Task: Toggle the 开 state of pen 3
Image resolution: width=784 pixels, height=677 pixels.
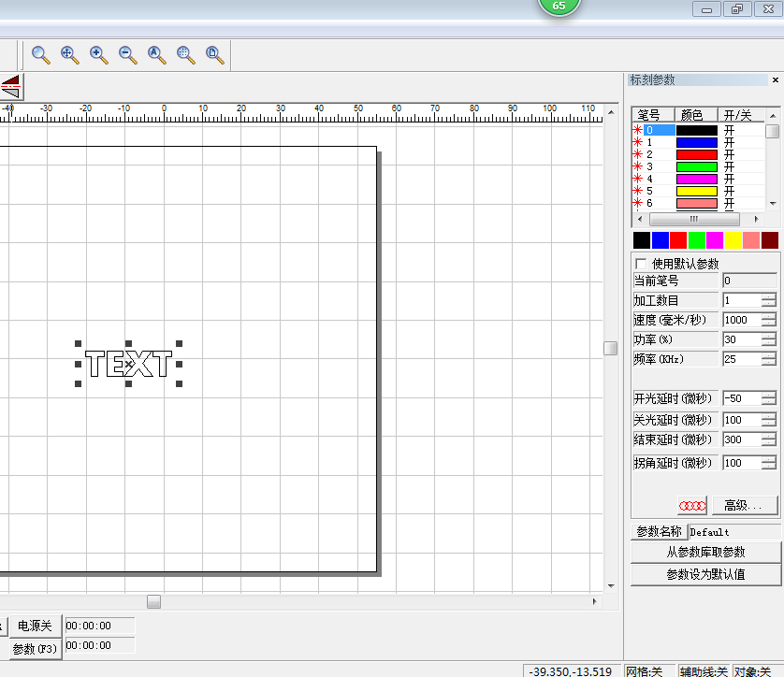Action: click(x=730, y=166)
